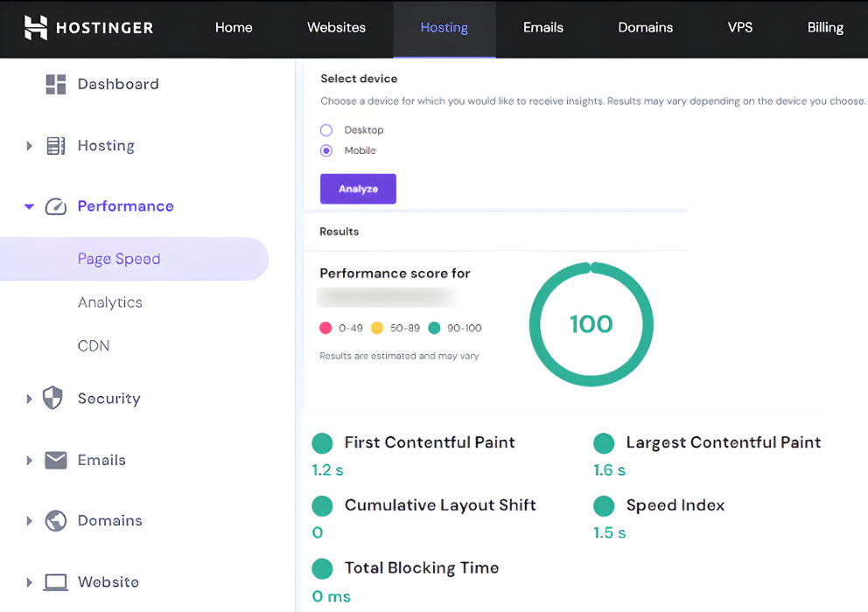Collapse the Performance section arrow

(29, 207)
